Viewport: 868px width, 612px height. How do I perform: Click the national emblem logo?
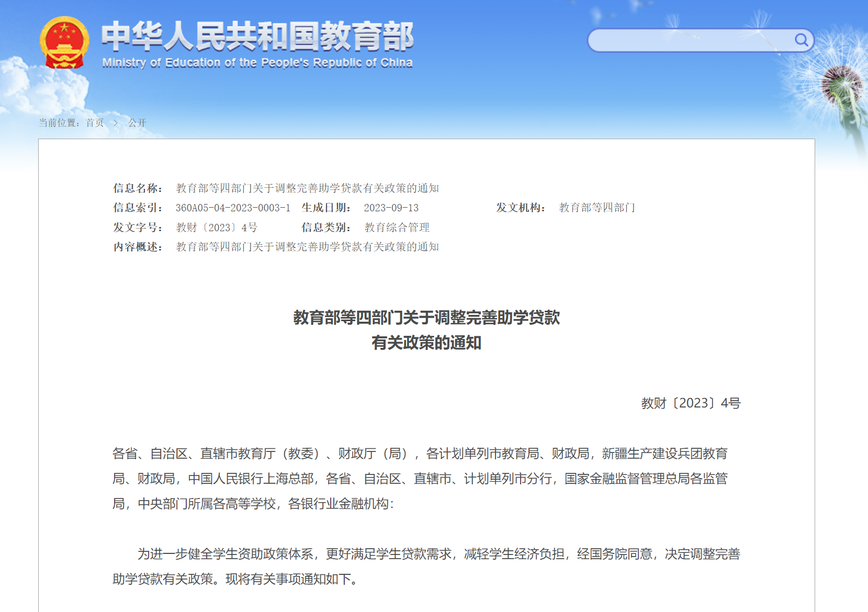64,43
